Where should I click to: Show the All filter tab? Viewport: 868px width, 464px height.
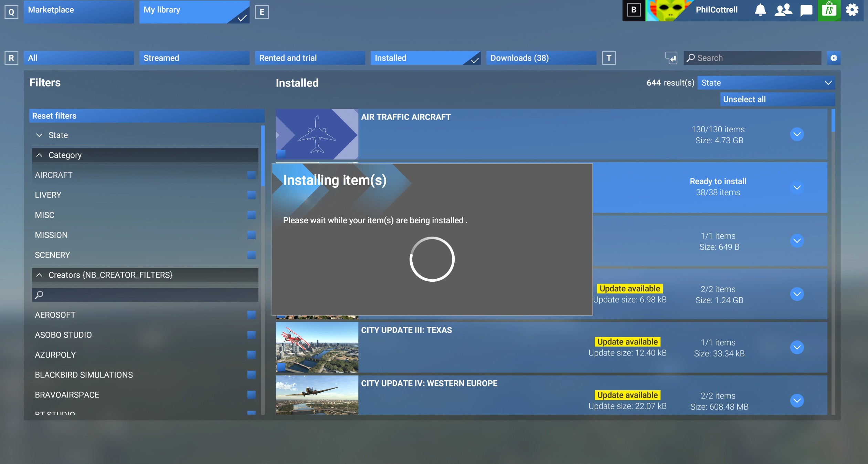(79, 58)
